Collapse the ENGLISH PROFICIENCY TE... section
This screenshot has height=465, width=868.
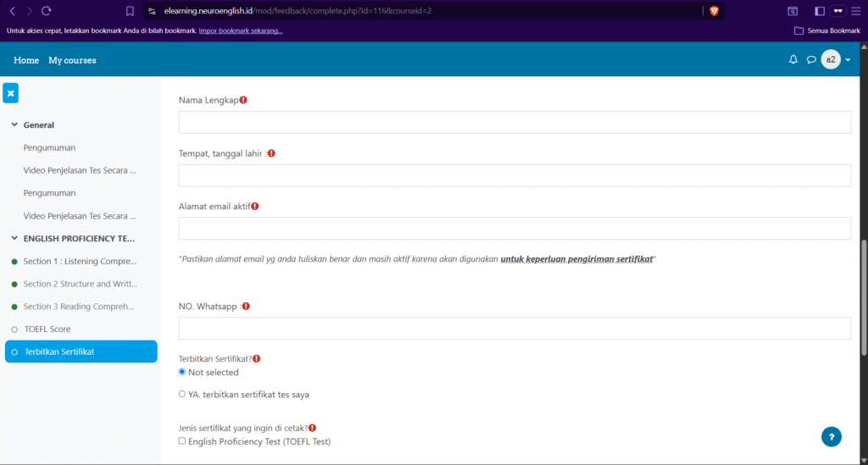[14, 238]
